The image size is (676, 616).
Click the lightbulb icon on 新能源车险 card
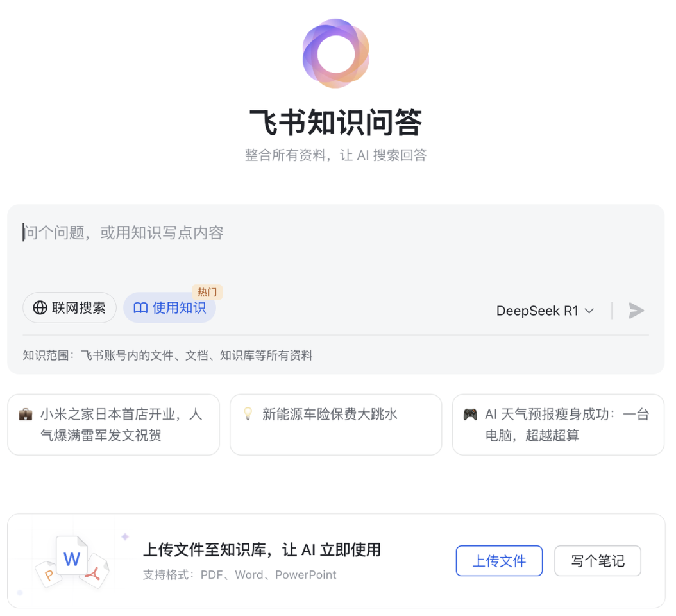pyautogui.click(x=248, y=414)
